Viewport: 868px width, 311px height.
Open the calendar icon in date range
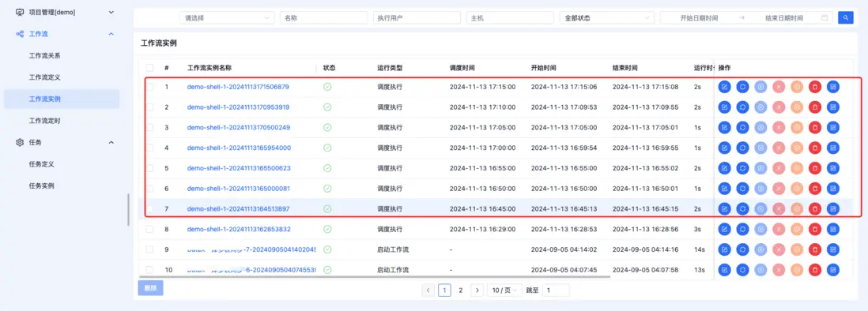click(x=825, y=17)
